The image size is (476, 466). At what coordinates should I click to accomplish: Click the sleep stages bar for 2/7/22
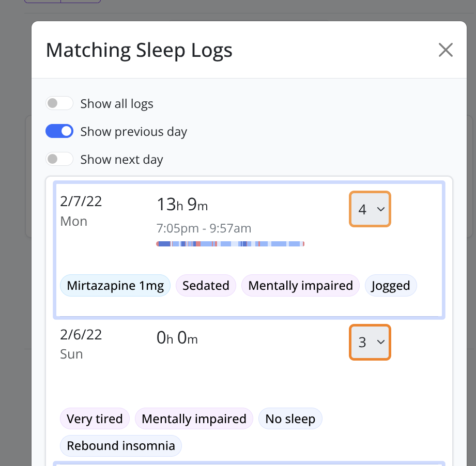[x=230, y=243]
